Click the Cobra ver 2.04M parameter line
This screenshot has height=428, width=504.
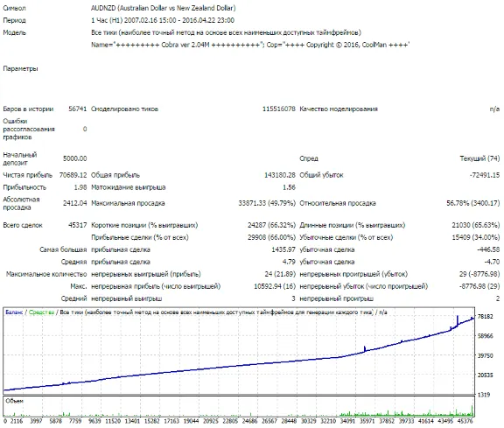[250, 45]
